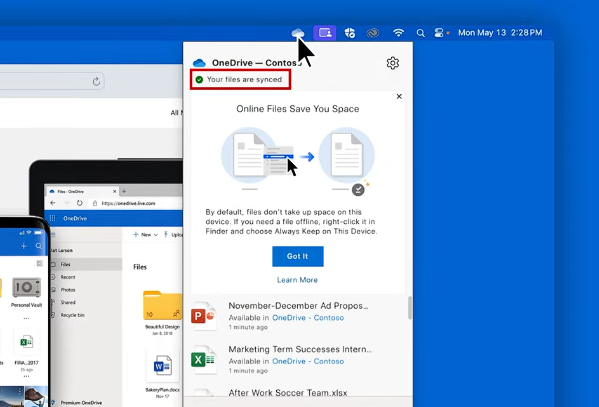Click the green synced checkmark status icon

(x=199, y=79)
